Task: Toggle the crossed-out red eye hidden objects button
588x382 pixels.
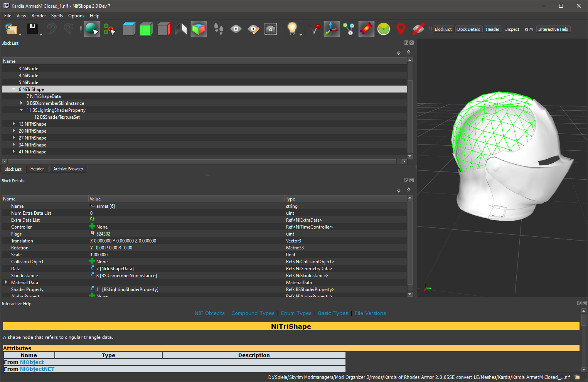Action: [x=418, y=29]
